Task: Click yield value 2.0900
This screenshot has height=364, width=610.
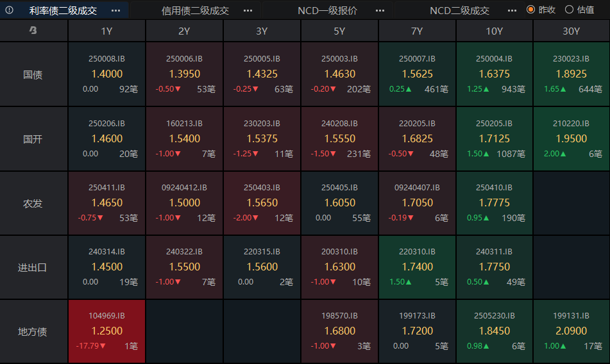Action: (571, 331)
